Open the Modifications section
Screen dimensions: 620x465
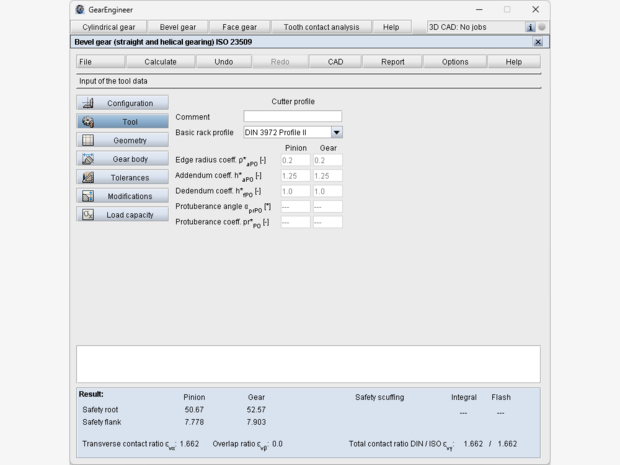tap(121, 196)
